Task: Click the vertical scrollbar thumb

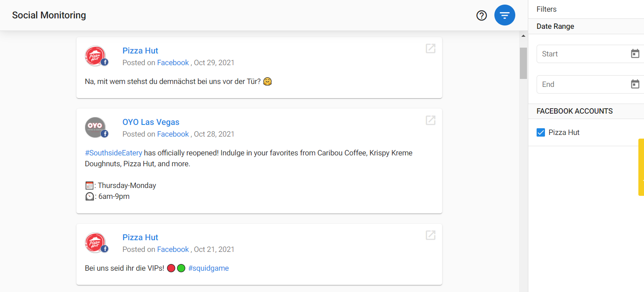Action: 523,63
